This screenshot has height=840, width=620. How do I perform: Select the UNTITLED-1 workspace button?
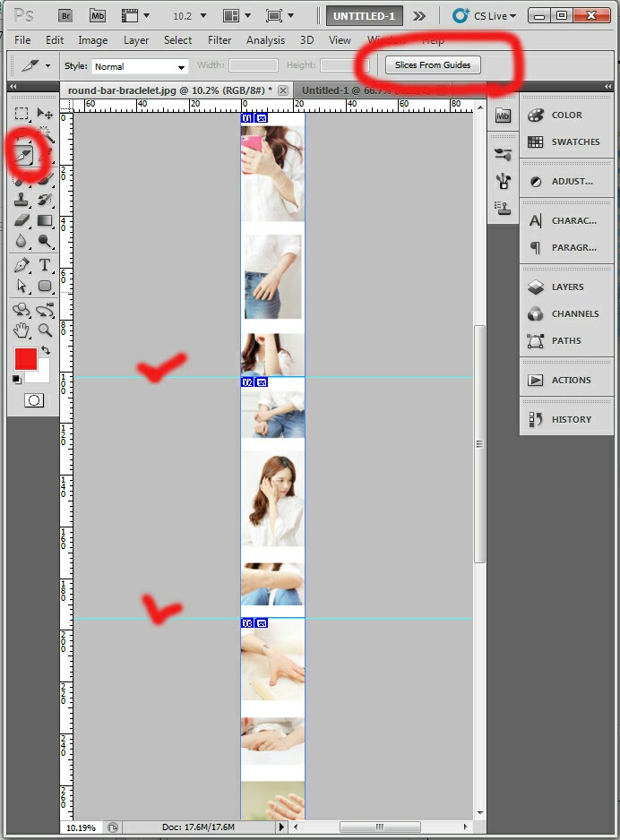[x=364, y=16]
